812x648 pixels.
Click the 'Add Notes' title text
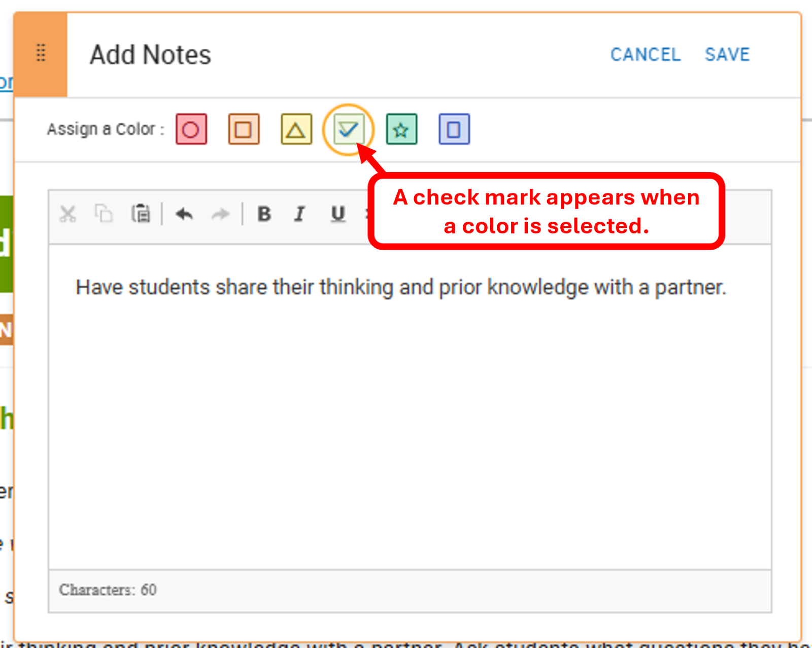click(150, 55)
